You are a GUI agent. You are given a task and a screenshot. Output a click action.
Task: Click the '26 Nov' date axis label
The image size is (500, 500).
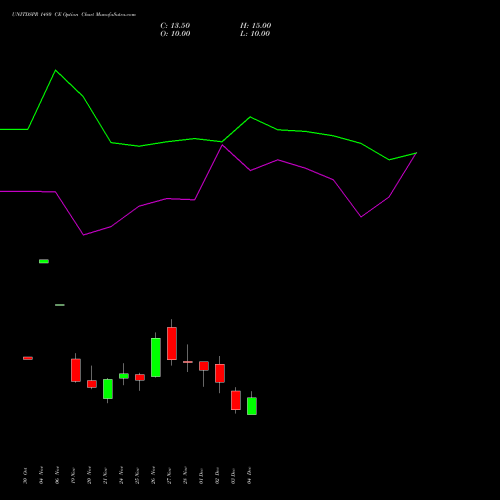click(153, 476)
